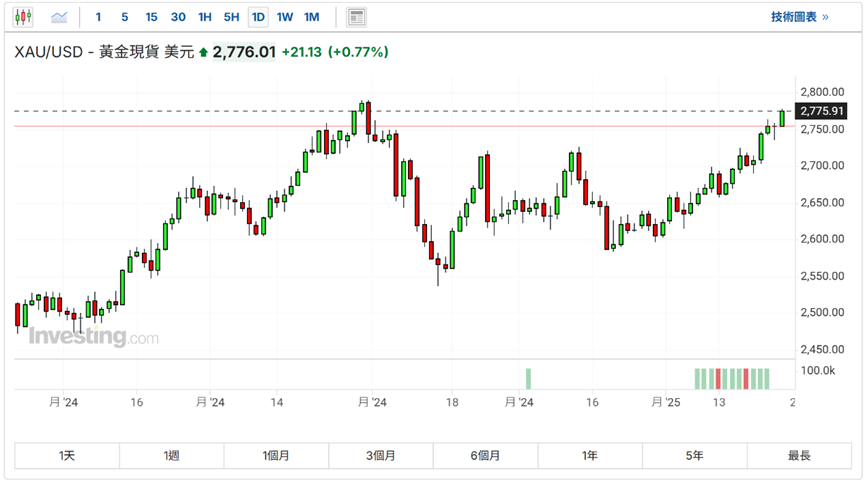Select the 最長 range button

pyautogui.click(x=799, y=455)
